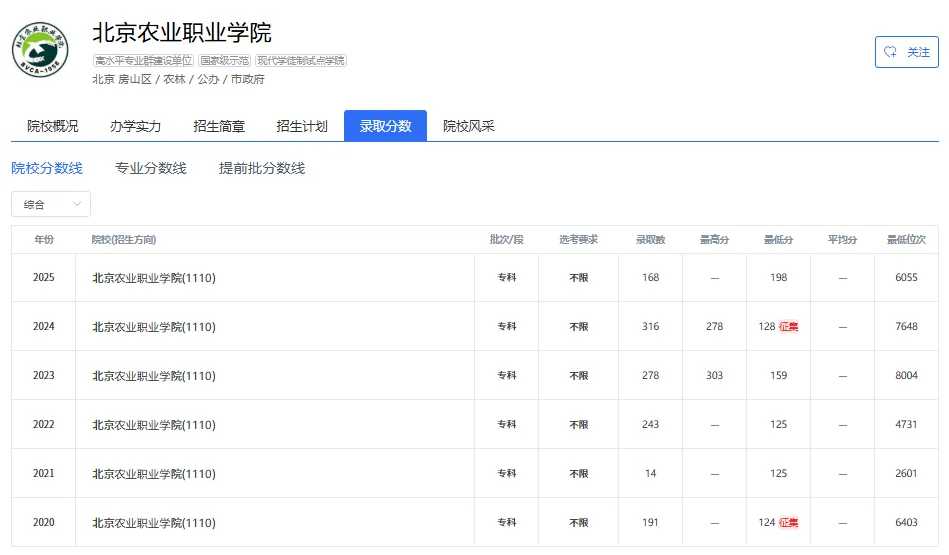
Task: Open the 院校概况 tab
Action: 53,126
